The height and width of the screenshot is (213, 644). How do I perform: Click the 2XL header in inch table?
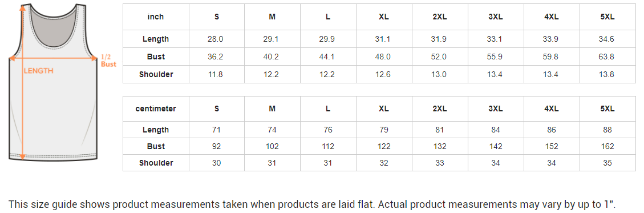pos(439,17)
